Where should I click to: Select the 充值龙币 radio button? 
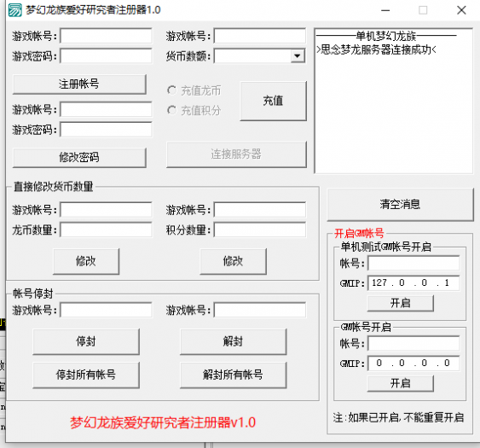coord(171,90)
